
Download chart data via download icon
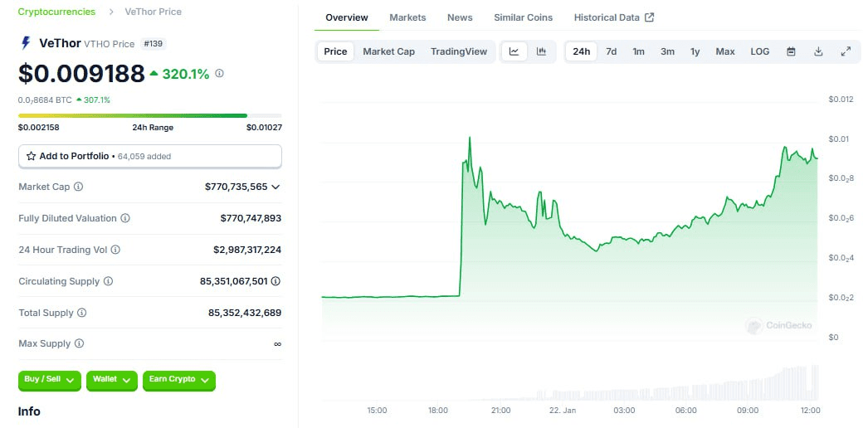pos(818,51)
